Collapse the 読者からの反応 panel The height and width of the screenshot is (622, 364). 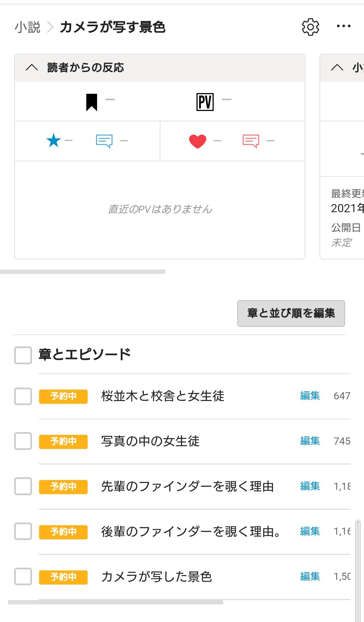[32, 67]
